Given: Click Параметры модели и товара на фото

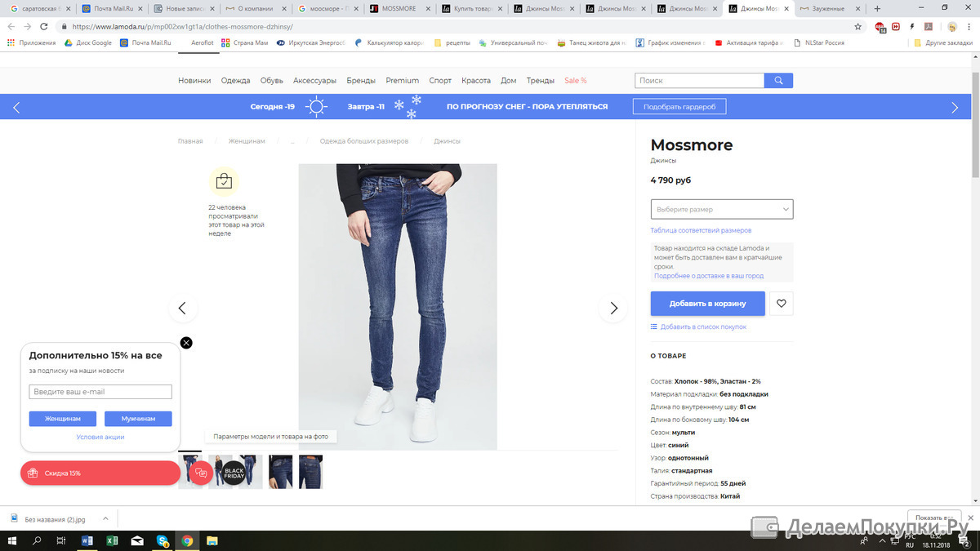Looking at the screenshot, I should (x=270, y=437).
